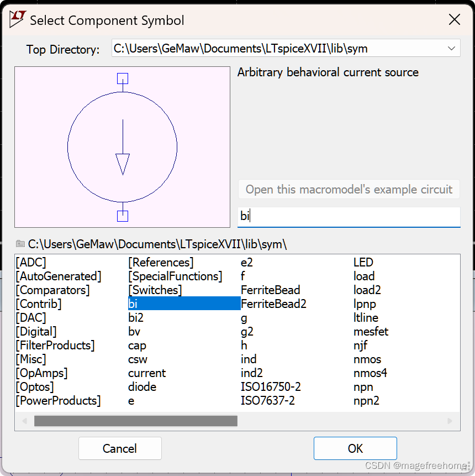Select the h component
The height and width of the screenshot is (476, 475).
click(x=244, y=346)
